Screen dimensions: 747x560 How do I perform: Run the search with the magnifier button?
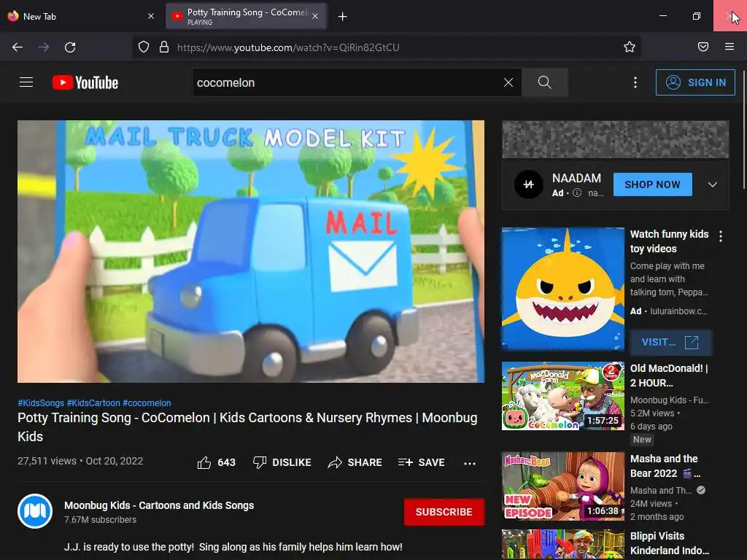(x=544, y=82)
